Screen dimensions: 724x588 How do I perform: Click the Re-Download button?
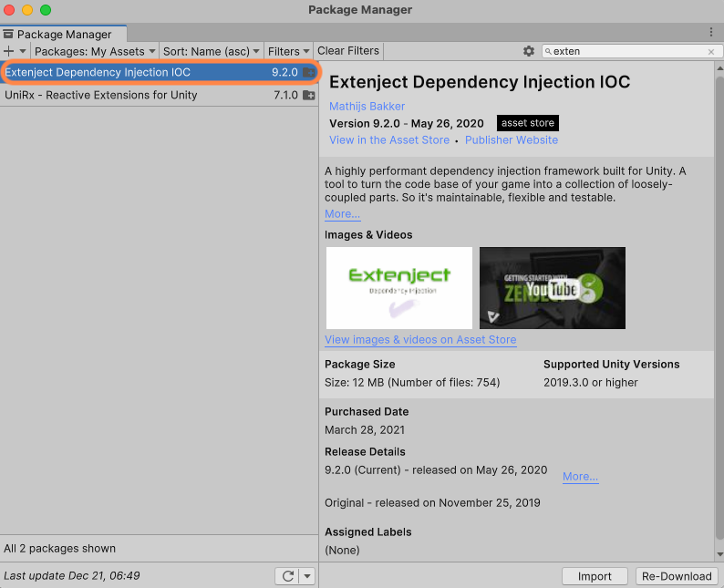tap(677, 576)
